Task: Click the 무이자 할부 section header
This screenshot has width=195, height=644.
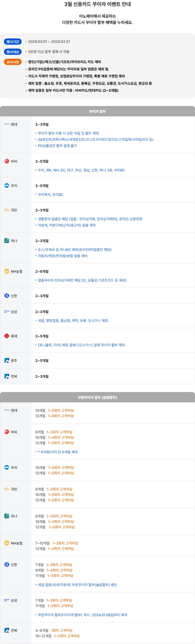Action: pyautogui.click(x=97, y=111)
